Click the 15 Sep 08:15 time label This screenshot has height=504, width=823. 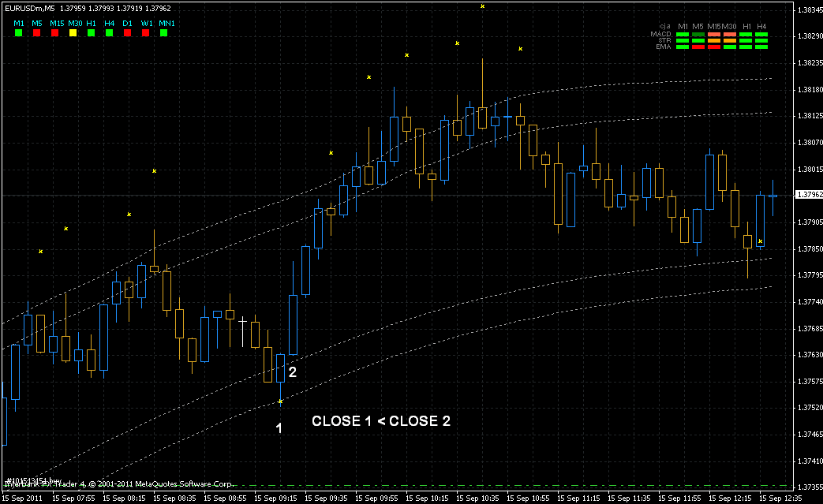[124, 498]
